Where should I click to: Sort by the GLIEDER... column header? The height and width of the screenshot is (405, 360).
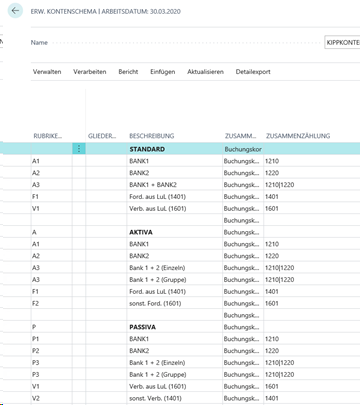tap(102, 136)
